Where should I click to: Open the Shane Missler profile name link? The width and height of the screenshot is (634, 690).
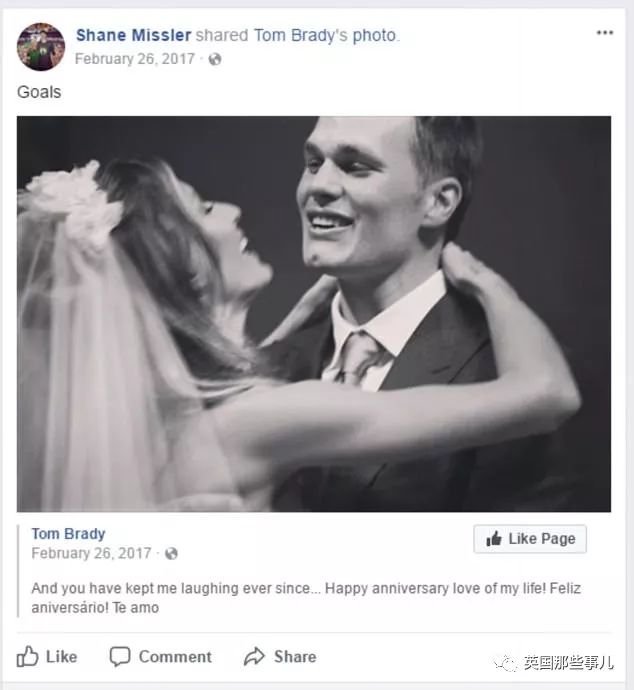click(133, 36)
